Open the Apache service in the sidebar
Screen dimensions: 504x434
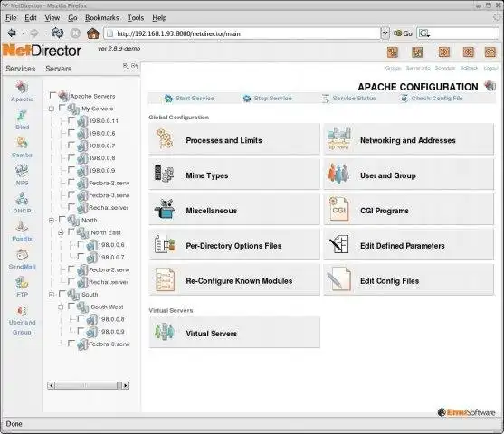click(22, 91)
